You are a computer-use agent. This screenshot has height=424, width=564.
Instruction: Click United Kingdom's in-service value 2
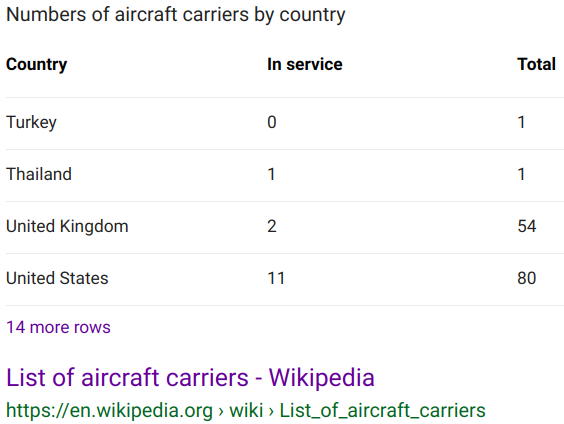272,226
